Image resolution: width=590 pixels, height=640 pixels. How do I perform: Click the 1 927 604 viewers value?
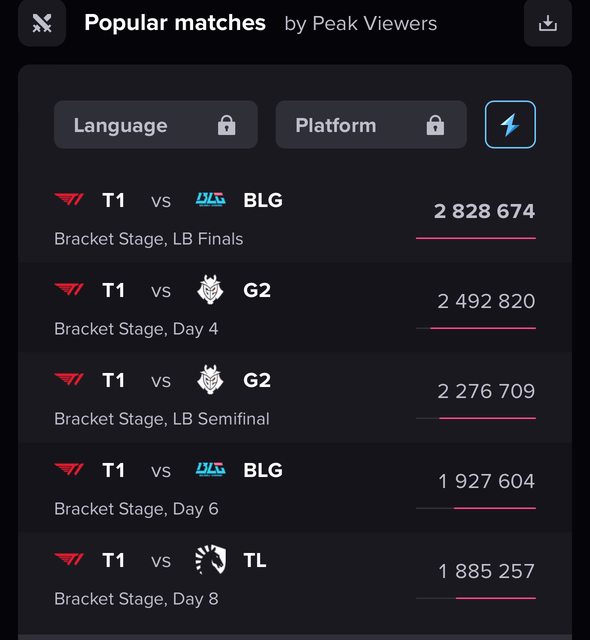(486, 481)
